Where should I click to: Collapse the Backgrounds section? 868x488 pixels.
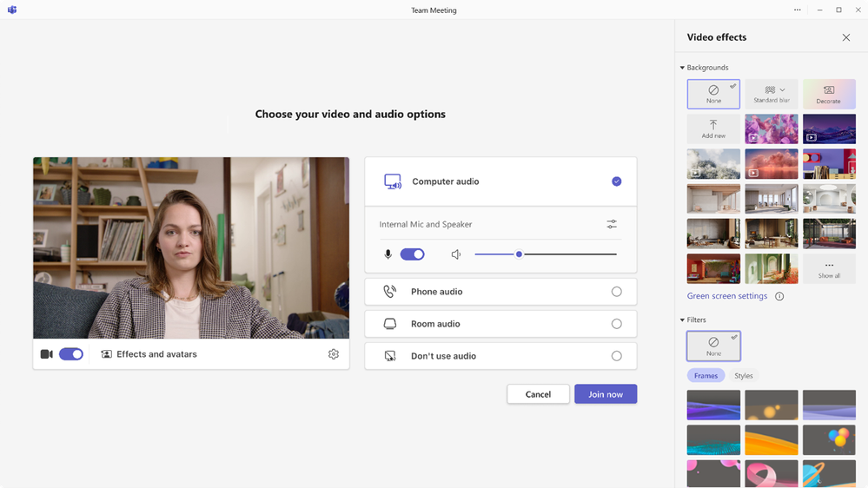point(683,68)
